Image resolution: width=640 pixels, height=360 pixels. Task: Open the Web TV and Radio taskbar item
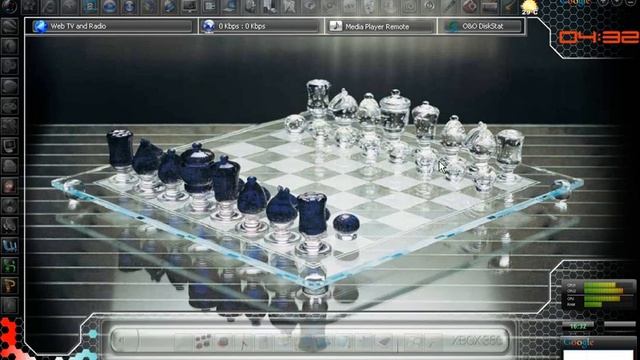111,26
